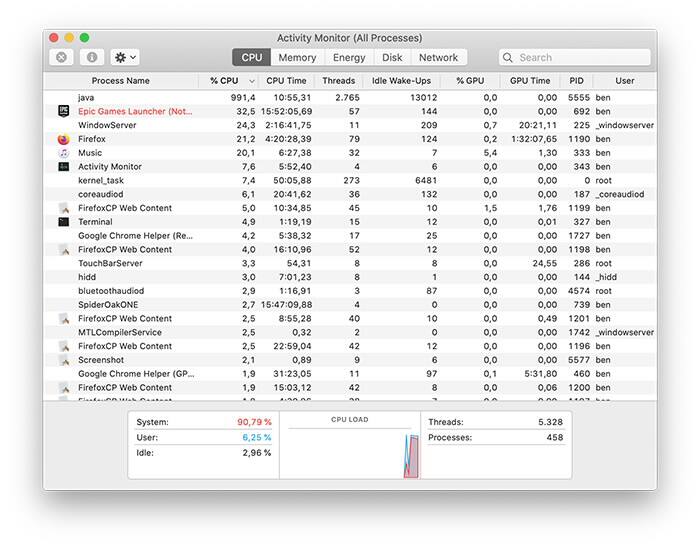Click kernel_task CPU time 50:05,88
This screenshot has height=547, width=700.
click(292, 180)
